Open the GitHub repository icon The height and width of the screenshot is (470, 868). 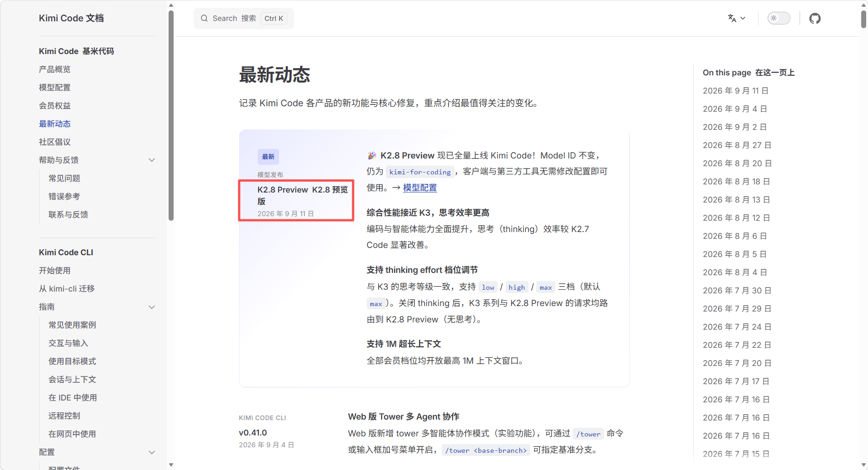click(x=815, y=18)
